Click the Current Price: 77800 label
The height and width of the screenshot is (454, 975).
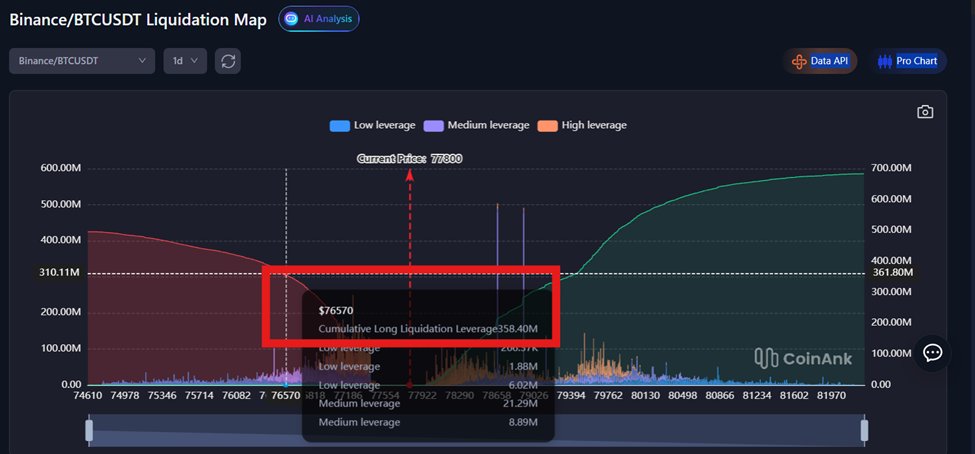pos(410,159)
